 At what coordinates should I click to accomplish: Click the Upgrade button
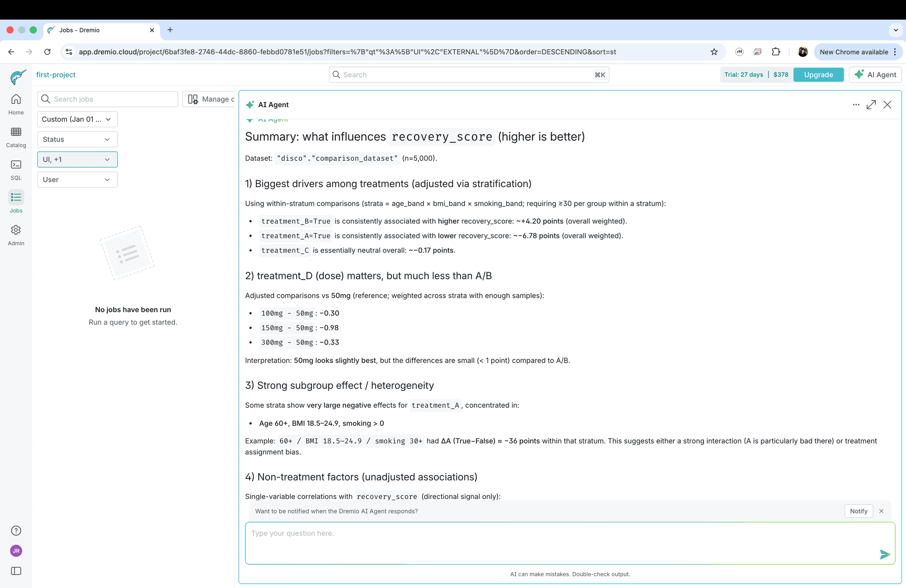[x=818, y=75]
